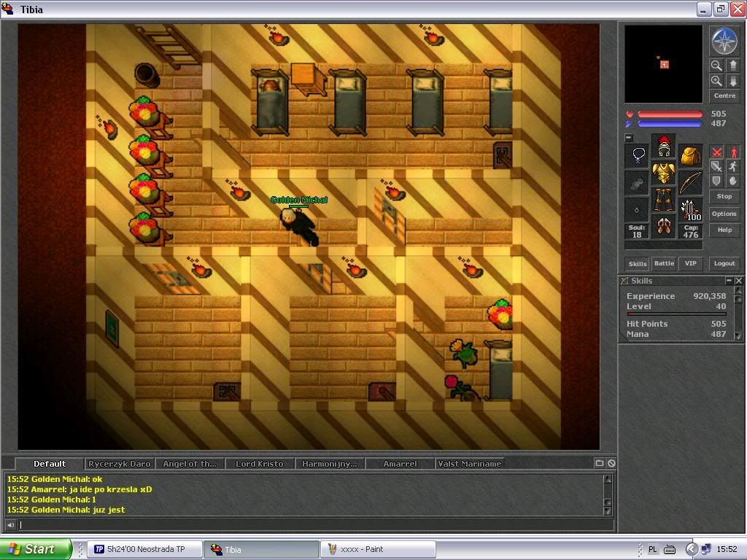This screenshot has width=747, height=560.
Task: Switch to the Default chat tab
Action: [x=50, y=463]
